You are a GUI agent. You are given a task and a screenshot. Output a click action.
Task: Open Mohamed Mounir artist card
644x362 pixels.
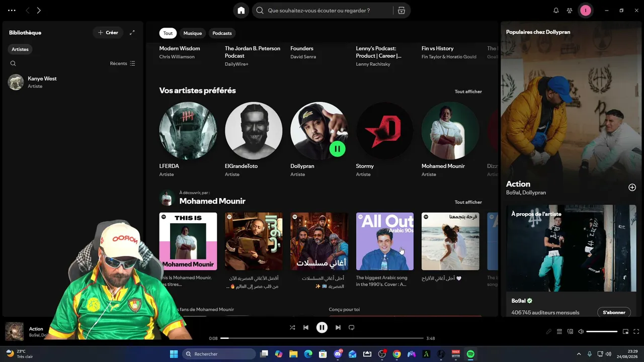point(450,140)
